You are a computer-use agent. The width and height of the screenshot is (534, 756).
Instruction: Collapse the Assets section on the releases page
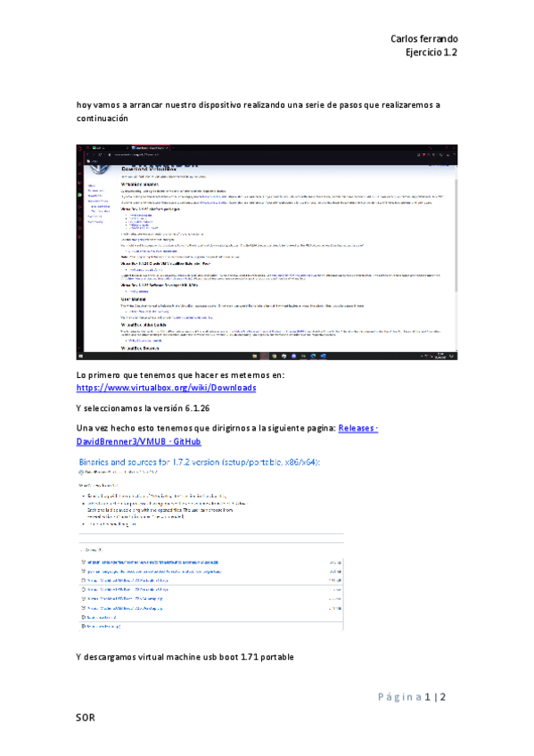point(91,550)
